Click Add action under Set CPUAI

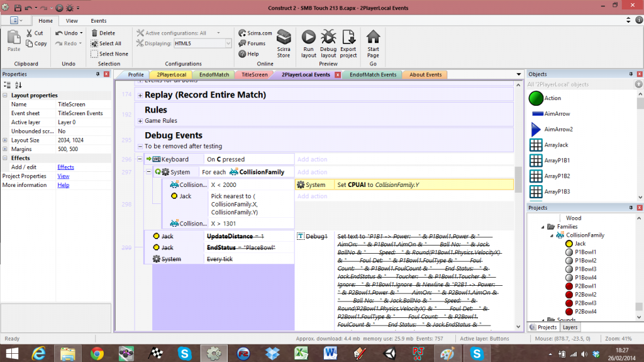(312, 196)
